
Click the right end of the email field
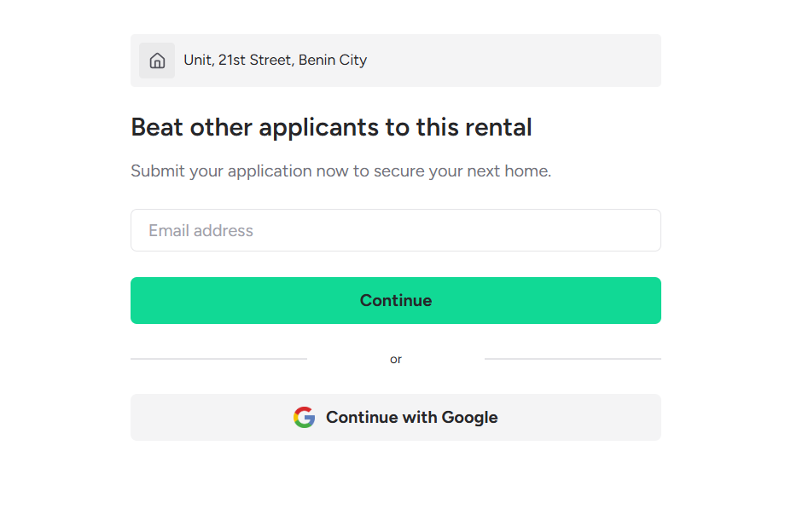pos(640,230)
